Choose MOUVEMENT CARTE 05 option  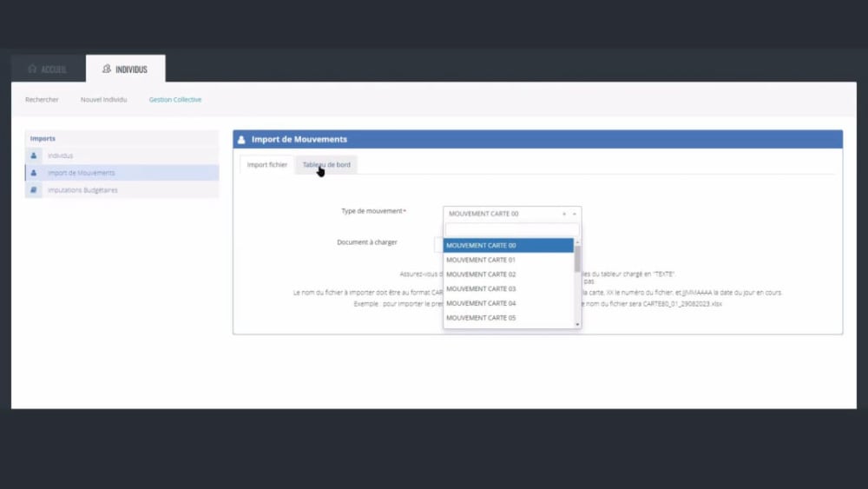(x=508, y=318)
